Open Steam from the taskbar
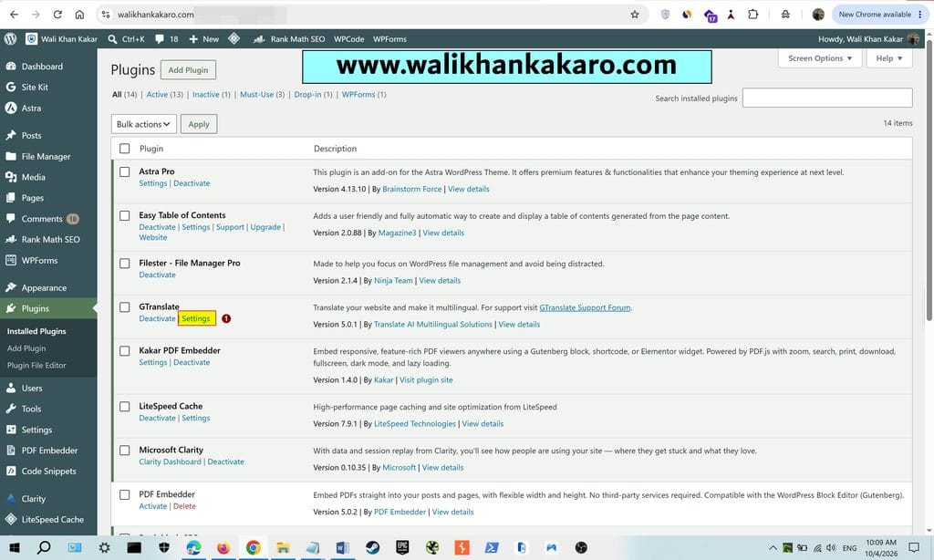This screenshot has height=560, width=934. 373,547
